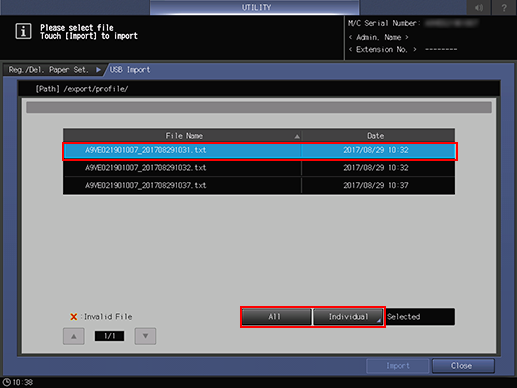Viewport: 517px width, 388px height.
Task: Click the info icon beside the message
Action: coord(23,31)
